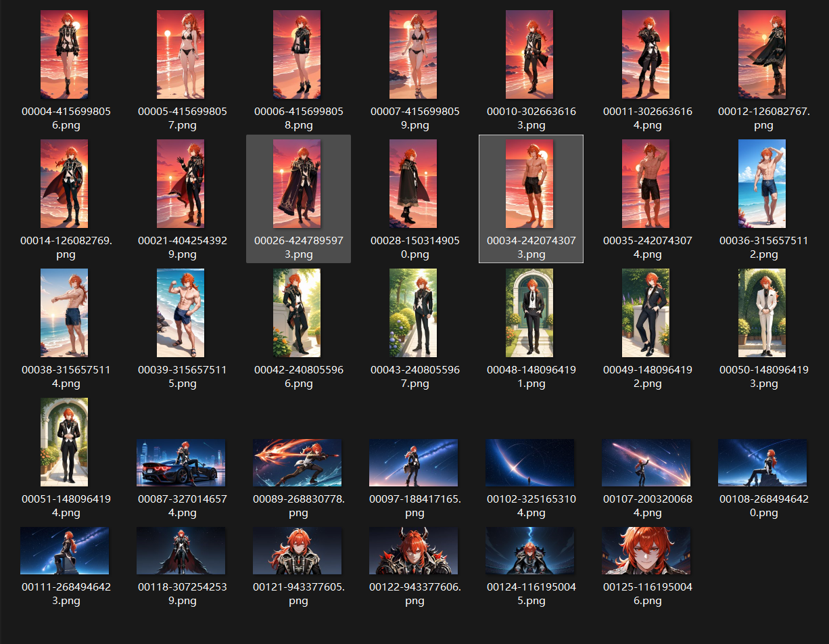
Task: Select thumbnail of 00097-188417165.png
Action: point(413,463)
